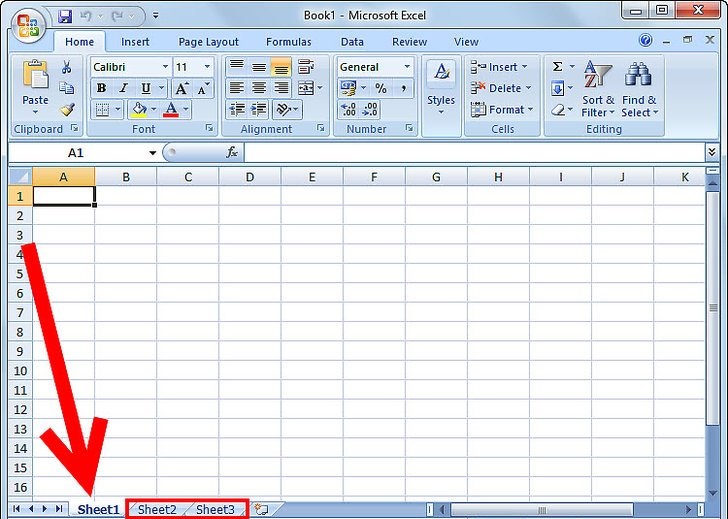Screen dimensions: 728x519
Task: Activate the Format Painter brush
Action: coord(67,110)
